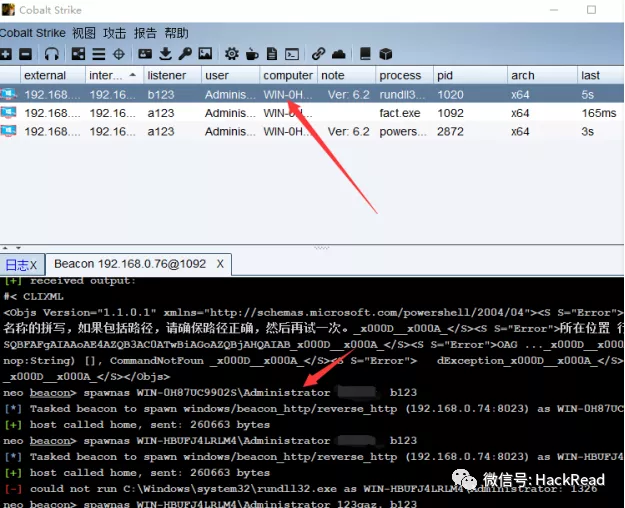Open credentials ID card icon

[x=145, y=54]
